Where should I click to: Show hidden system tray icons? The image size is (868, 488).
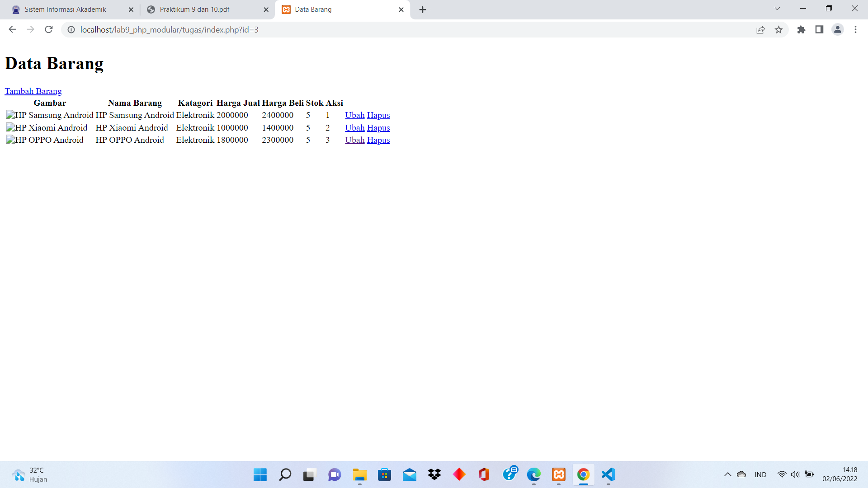point(727,474)
